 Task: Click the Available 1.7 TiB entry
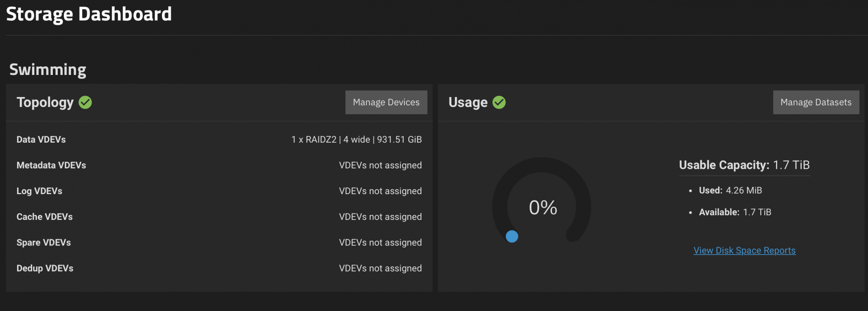[x=735, y=212]
